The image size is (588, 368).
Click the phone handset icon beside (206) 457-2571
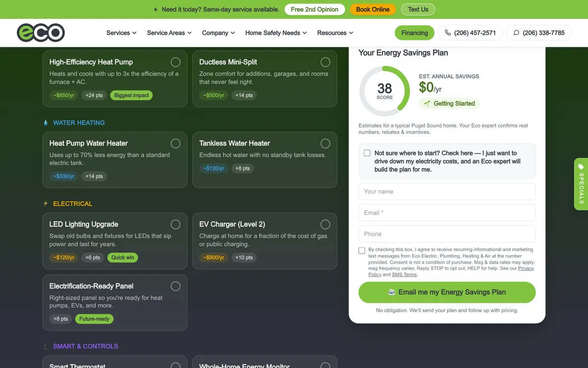point(448,33)
